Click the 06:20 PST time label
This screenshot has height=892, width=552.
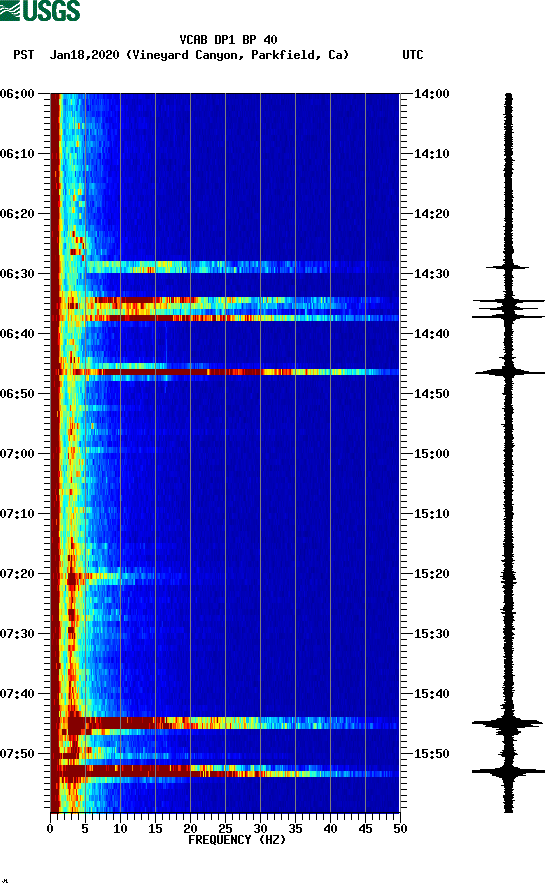tap(17, 214)
